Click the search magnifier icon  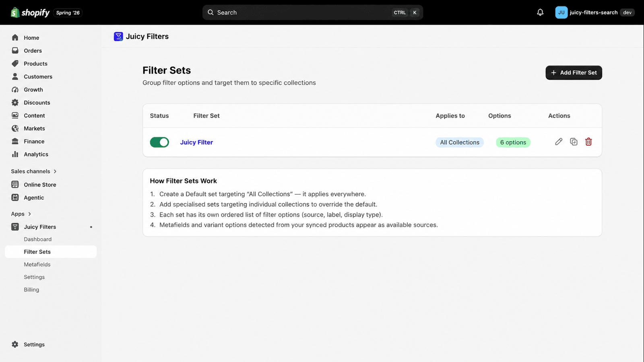[x=211, y=12]
